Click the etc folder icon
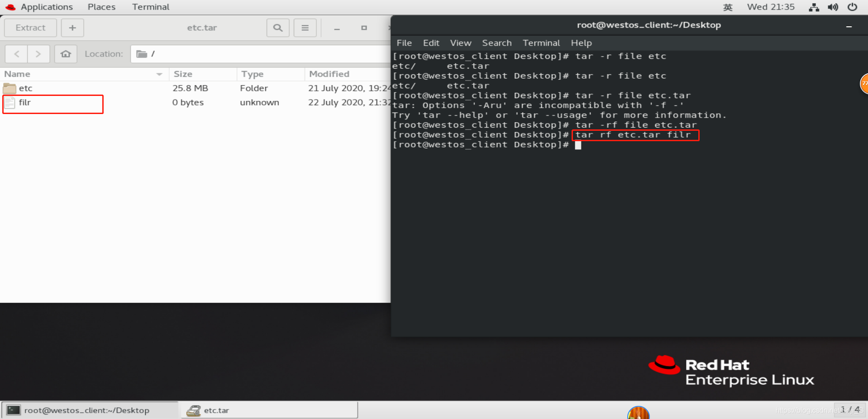The height and width of the screenshot is (419, 868). tap(10, 88)
